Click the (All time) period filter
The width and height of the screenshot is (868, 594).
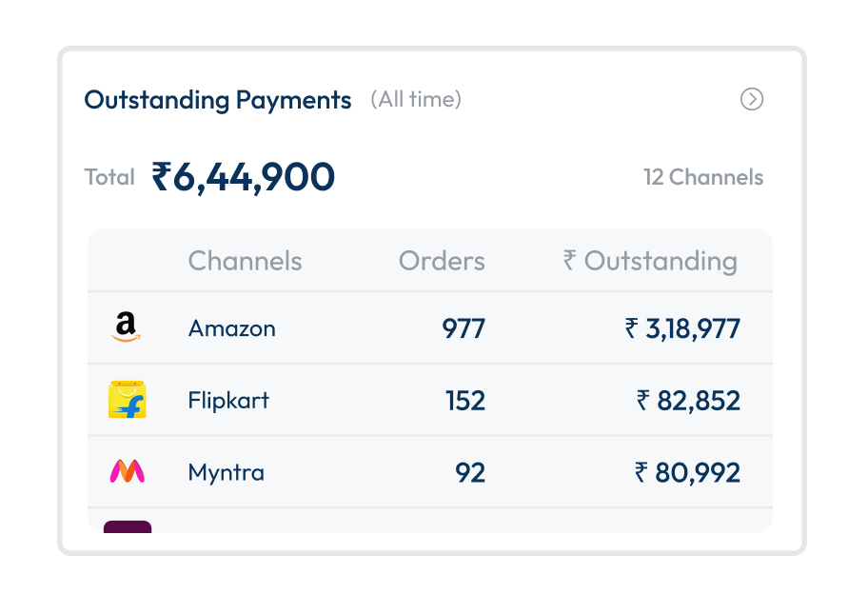click(x=416, y=99)
